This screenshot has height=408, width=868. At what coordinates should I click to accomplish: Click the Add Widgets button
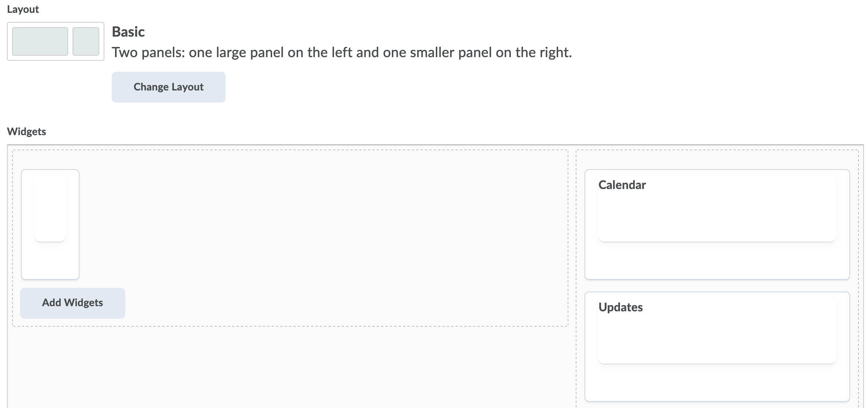pyautogui.click(x=72, y=303)
